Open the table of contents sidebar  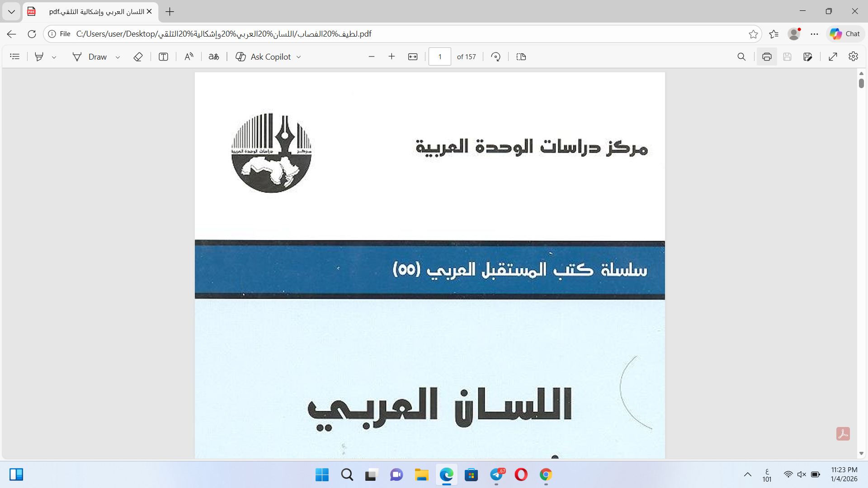tap(15, 56)
